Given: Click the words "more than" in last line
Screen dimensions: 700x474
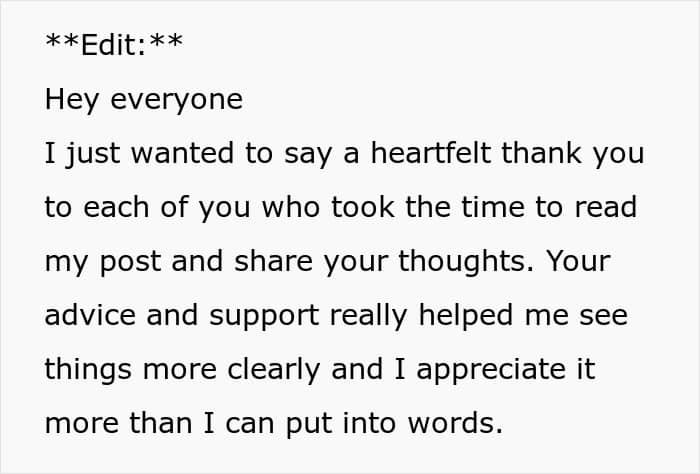Looking at the screenshot, I should click(118, 423).
